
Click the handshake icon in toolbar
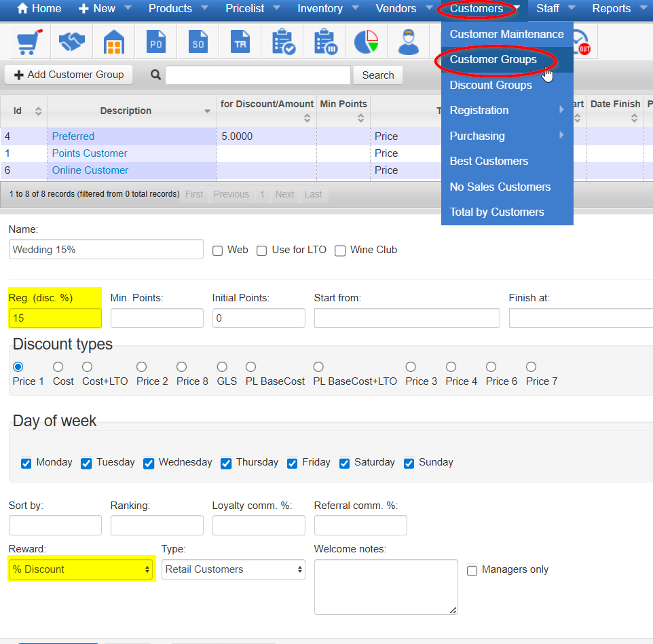point(72,42)
